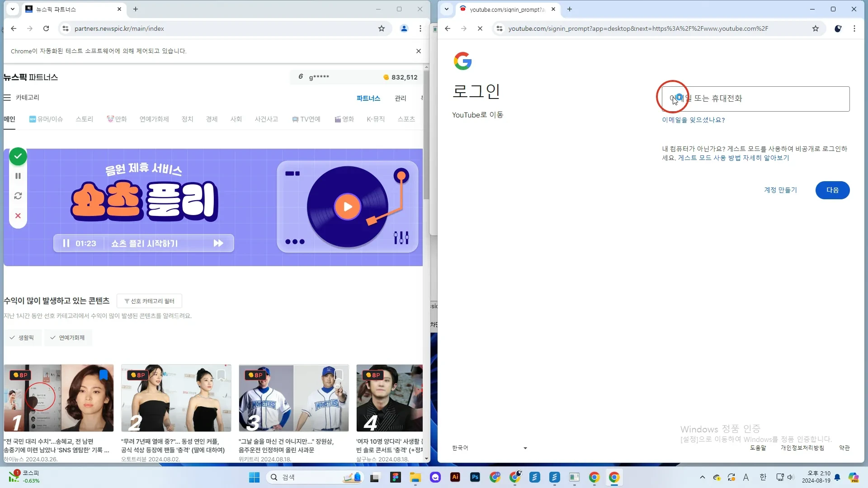Click the orange play button on the vinyl record
868x488 pixels.
point(347,206)
